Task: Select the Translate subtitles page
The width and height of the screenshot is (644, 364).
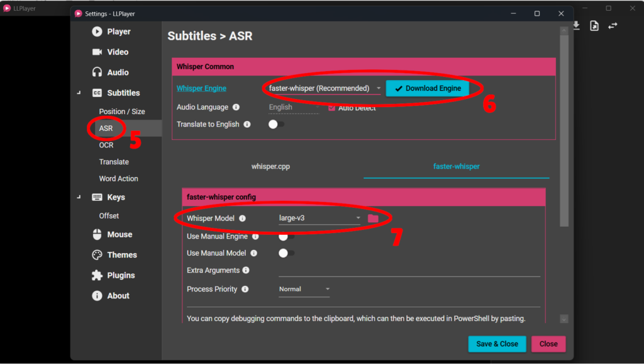Action: [x=114, y=162]
